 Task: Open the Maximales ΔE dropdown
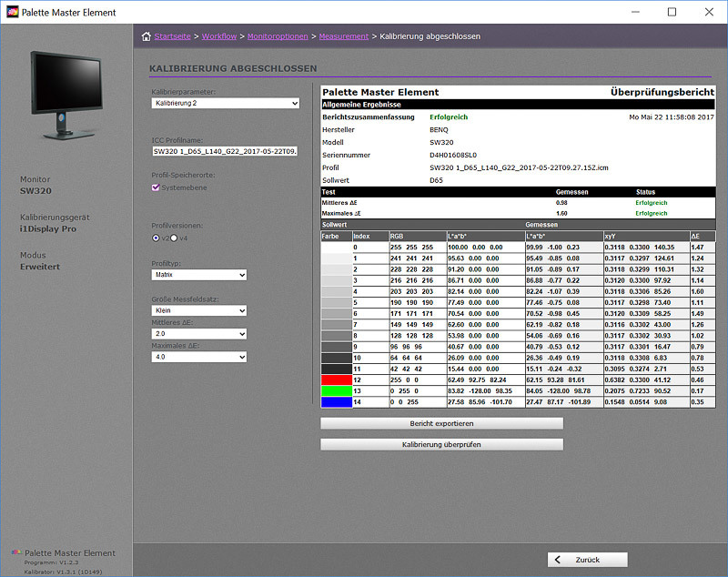click(x=198, y=357)
